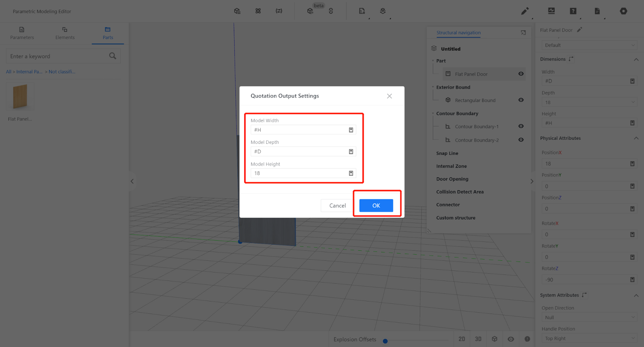Click the pencil edit icon in top toolbar

[x=525, y=11]
